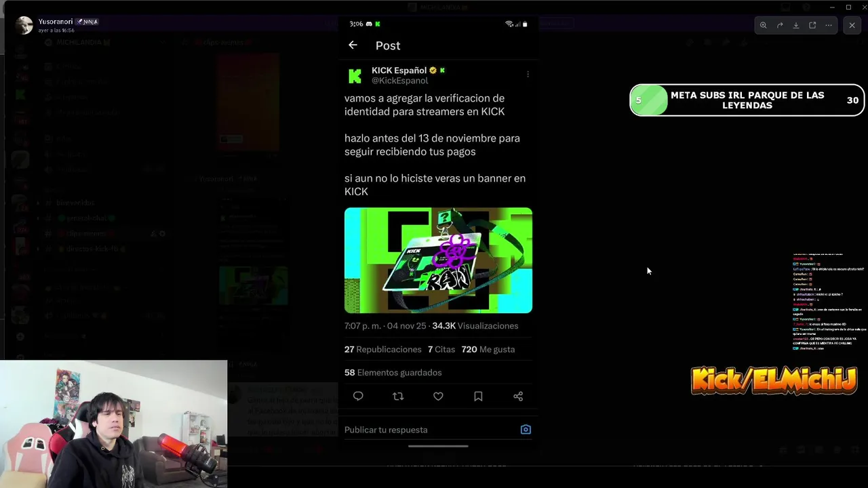
Task: Select the dimmed bienvenidos channel in Discord
Action: [x=75, y=203]
